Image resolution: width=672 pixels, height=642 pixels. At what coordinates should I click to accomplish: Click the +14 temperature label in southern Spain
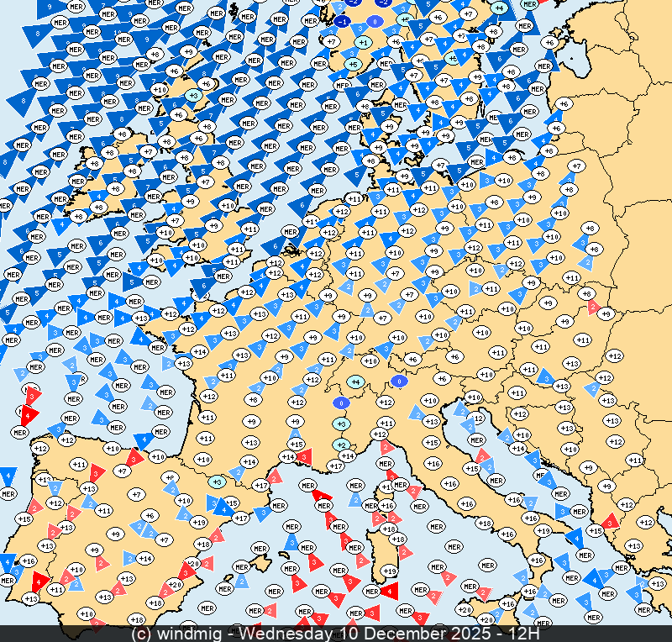(144, 558)
